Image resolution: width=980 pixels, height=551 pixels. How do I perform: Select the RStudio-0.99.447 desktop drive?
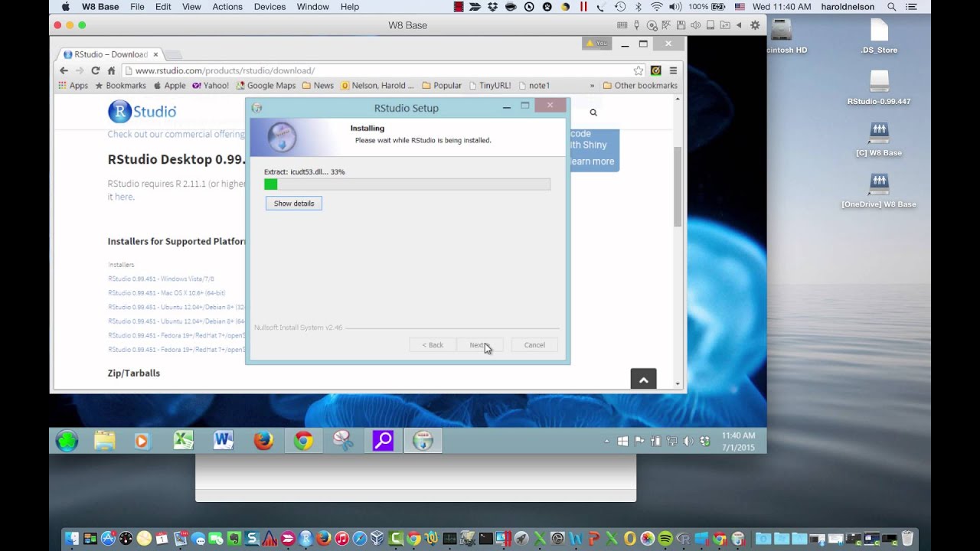pyautogui.click(x=879, y=88)
